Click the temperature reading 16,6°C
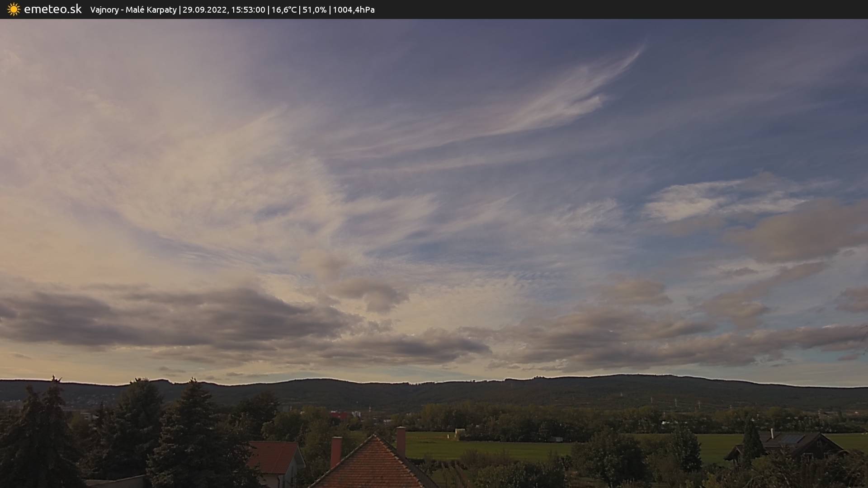 tap(284, 10)
